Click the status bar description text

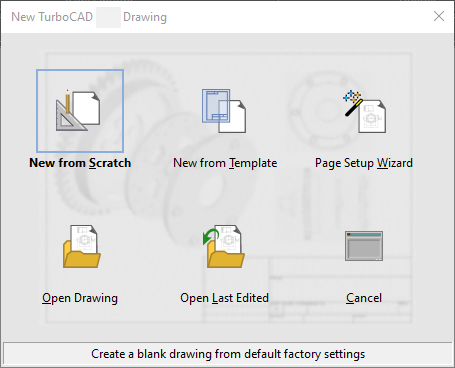click(x=228, y=354)
